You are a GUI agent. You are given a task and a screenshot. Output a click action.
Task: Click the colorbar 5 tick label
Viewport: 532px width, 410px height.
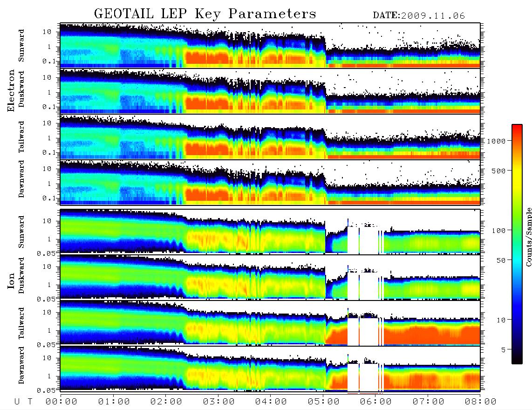point(504,349)
